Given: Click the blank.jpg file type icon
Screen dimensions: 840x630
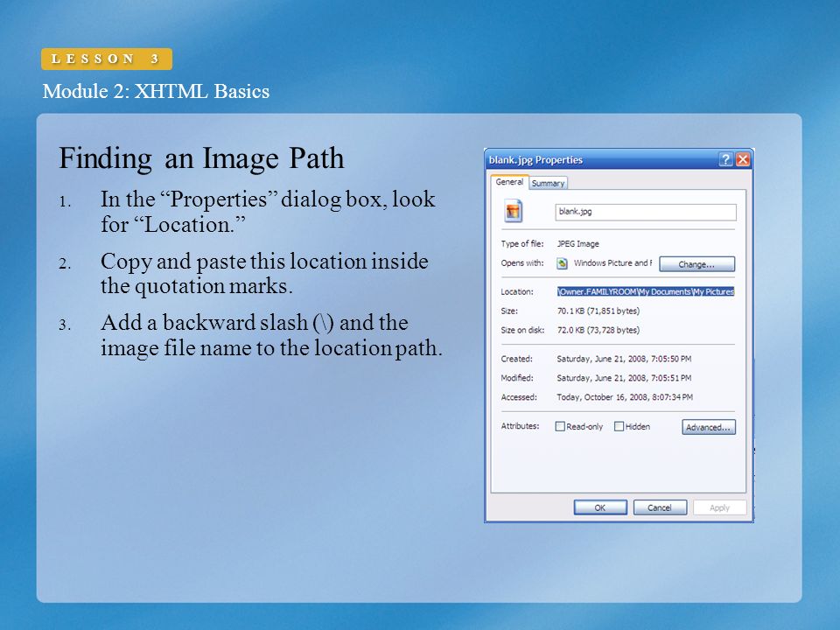Looking at the screenshot, I should point(513,211).
